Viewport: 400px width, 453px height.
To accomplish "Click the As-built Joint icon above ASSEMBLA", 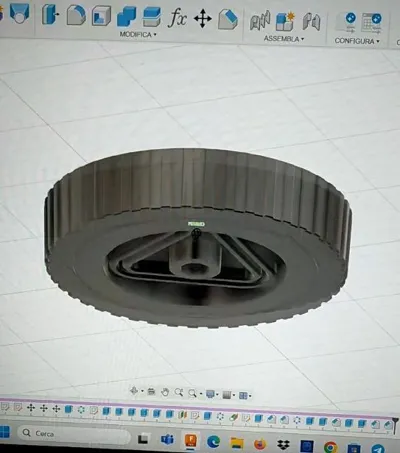I will point(311,22).
